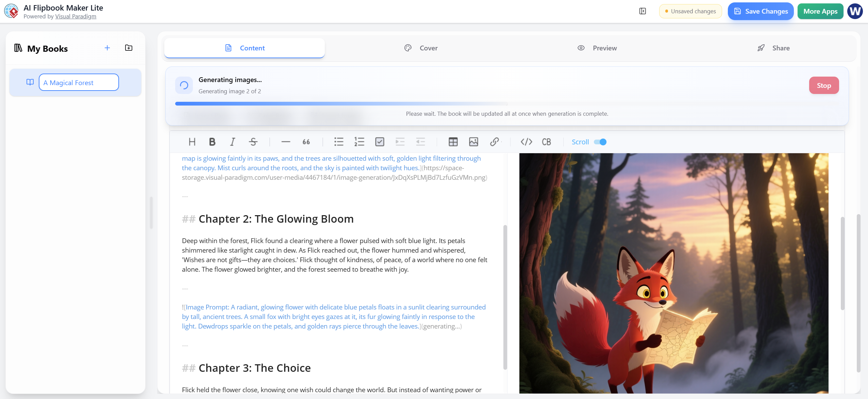Insert a code block using the CB icon
Viewport: 868px width, 399px height.
[x=547, y=142]
